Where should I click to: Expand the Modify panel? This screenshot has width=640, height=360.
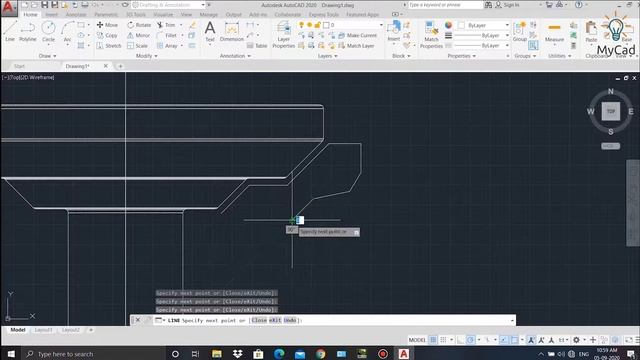tap(147, 56)
